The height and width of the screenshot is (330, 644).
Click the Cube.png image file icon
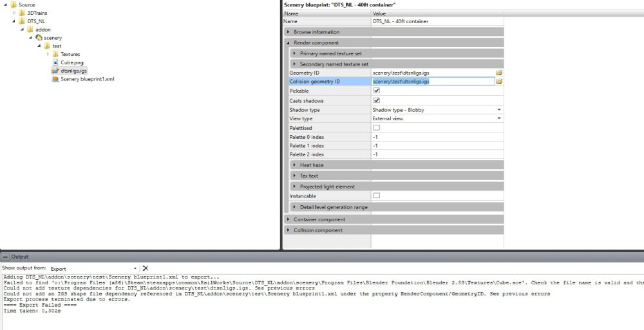coord(55,63)
